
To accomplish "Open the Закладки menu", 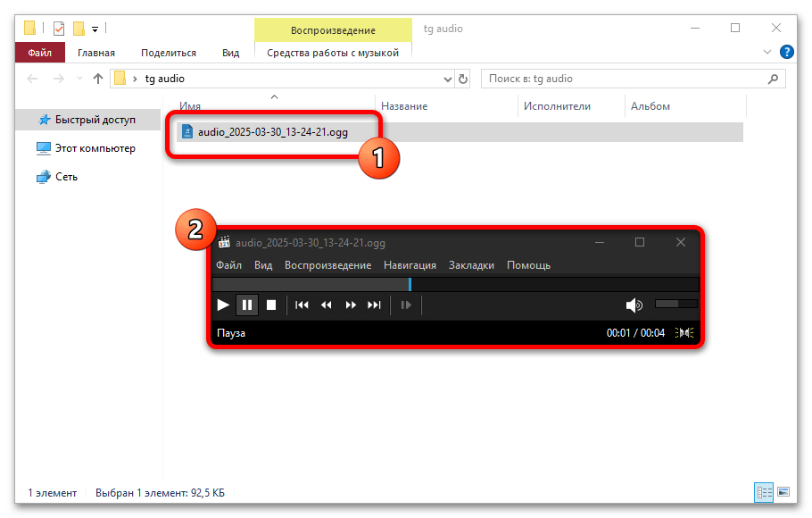I will 471,265.
